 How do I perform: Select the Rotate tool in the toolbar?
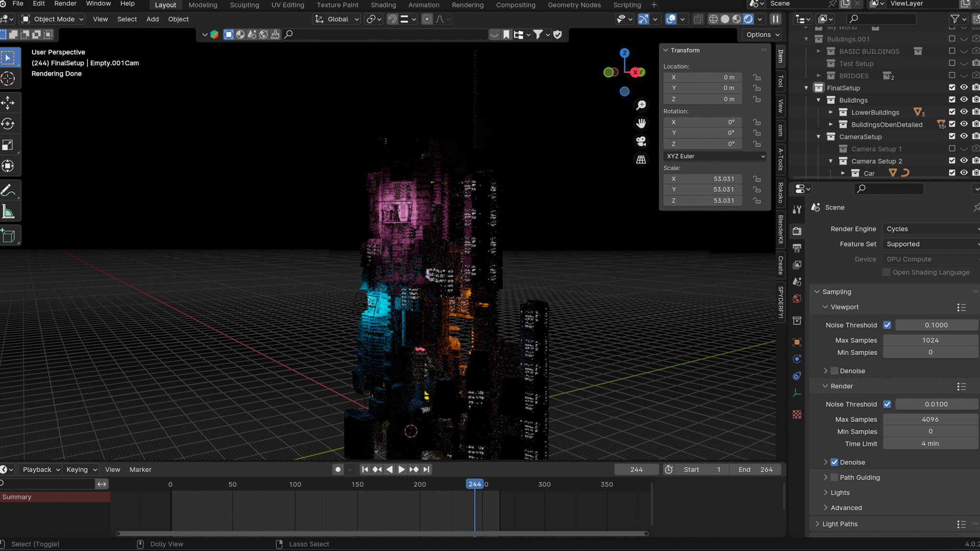(x=9, y=124)
